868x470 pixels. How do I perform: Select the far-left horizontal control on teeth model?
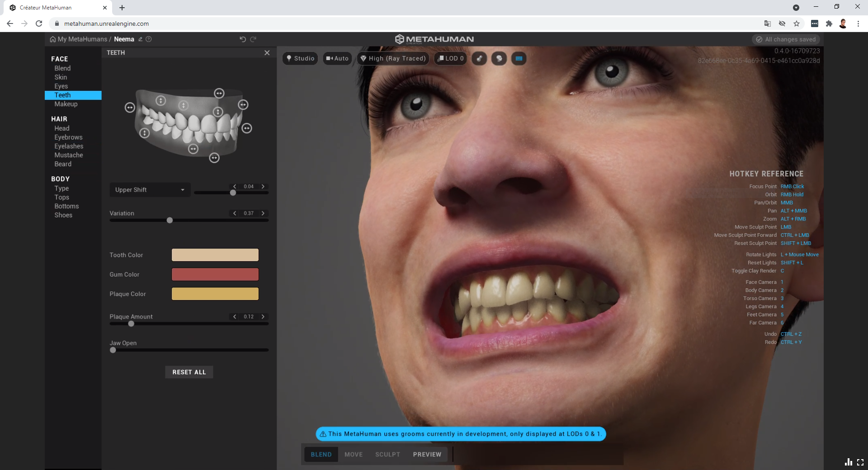(x=130, y=108)
